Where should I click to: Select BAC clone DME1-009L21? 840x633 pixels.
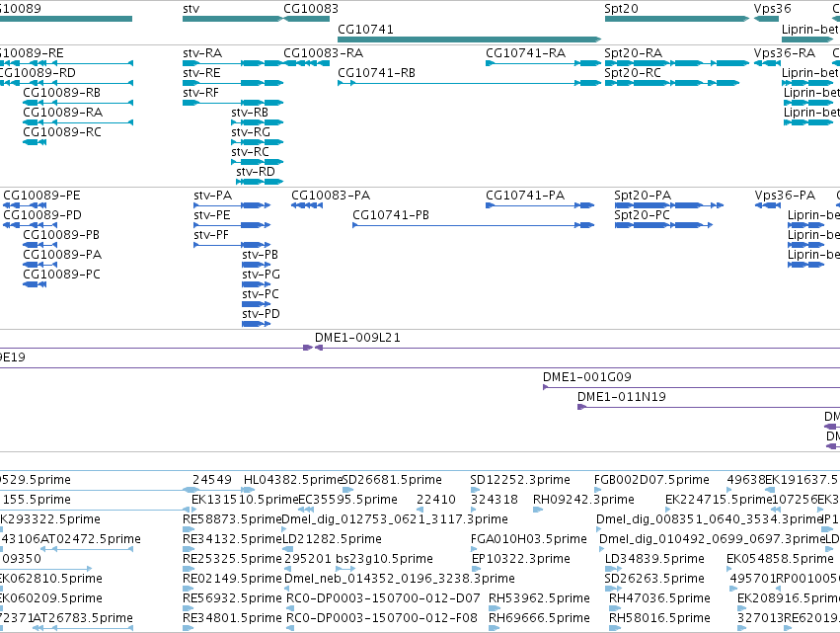[x=357, y=338]
